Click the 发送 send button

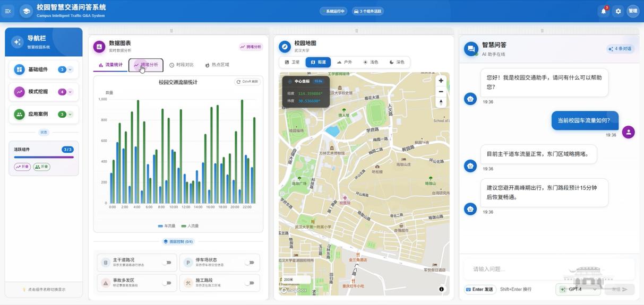tap(620, 289)
